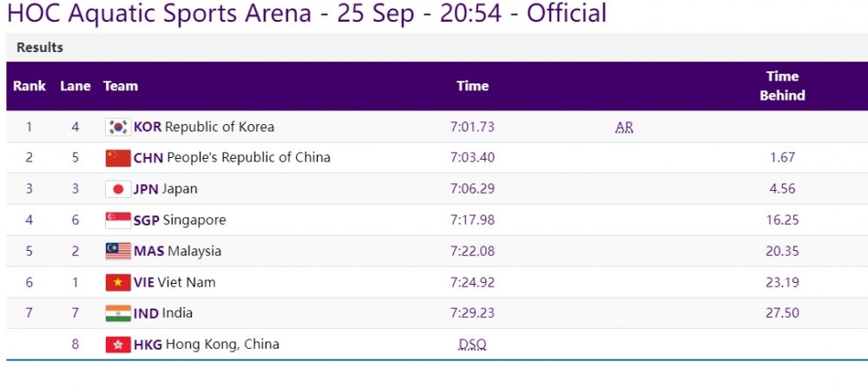
Task: Open the KOR Republic of Korea team link
Action: [x=204, y=127]
